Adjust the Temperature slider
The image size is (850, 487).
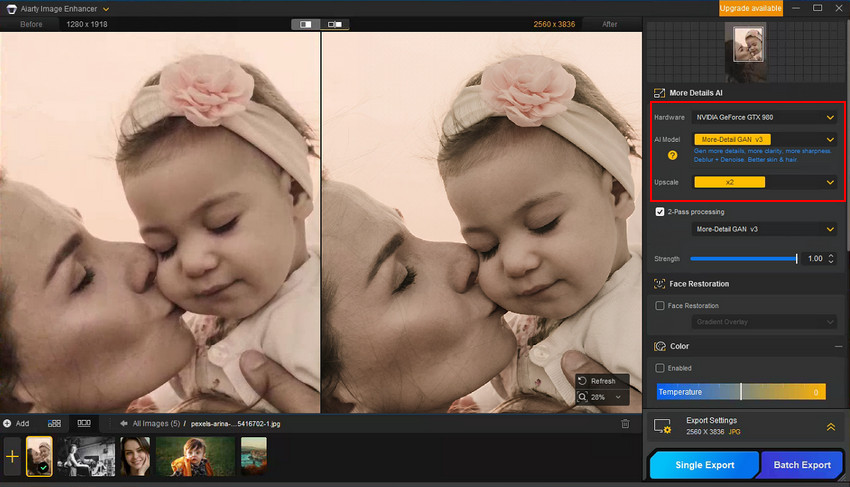tap(741, 392)
